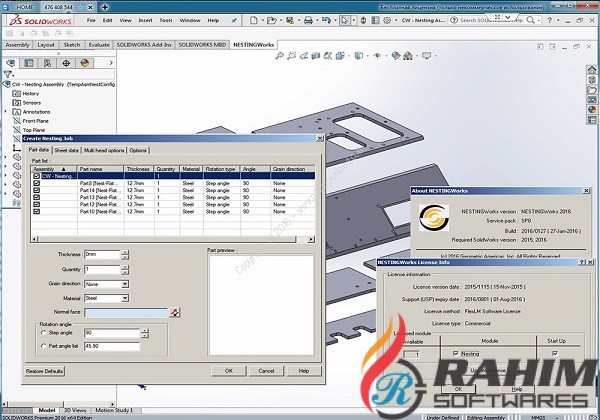Select the History item icon in feature tree
600x420 pixels.
tap(16, 91)
